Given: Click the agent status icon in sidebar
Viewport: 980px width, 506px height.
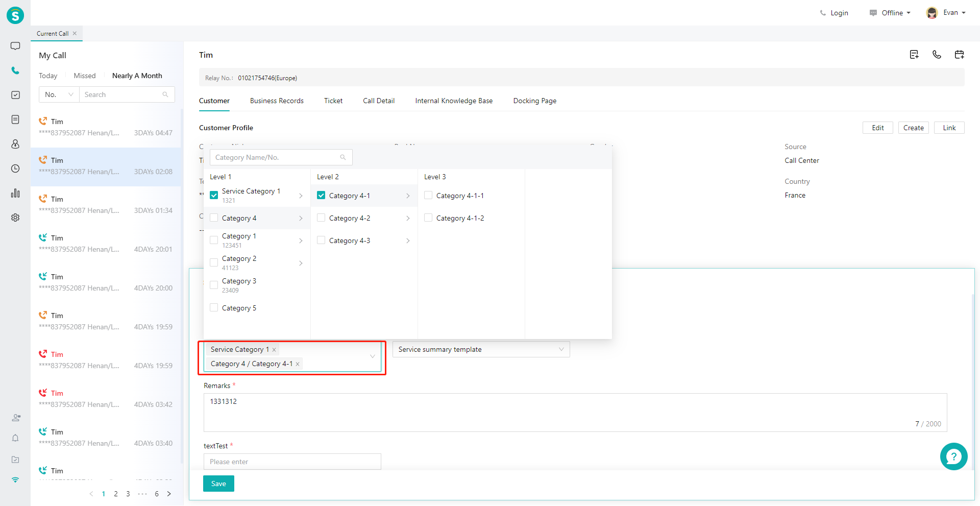Looking at the screenshot, I should 16,418.
